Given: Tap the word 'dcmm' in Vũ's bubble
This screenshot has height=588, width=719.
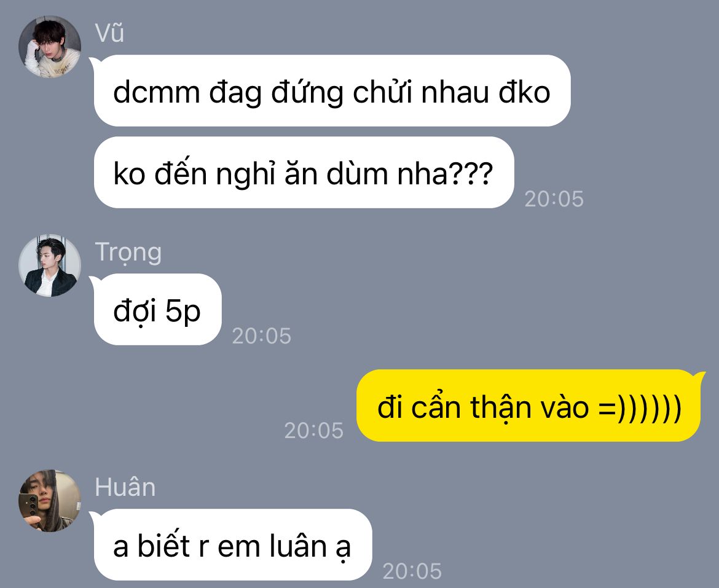Looking at the screenshot, I should 156,93.
